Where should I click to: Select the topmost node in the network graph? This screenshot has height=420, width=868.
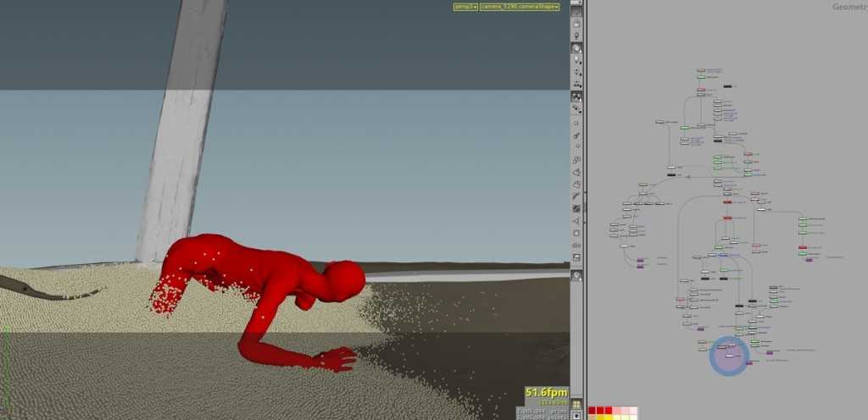coord(701,71)
